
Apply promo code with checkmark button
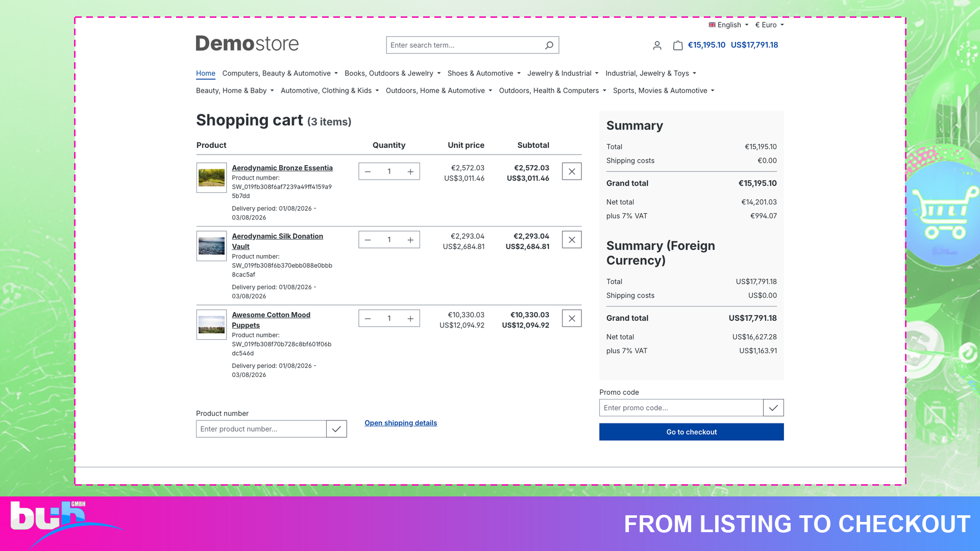pos(773,408)
